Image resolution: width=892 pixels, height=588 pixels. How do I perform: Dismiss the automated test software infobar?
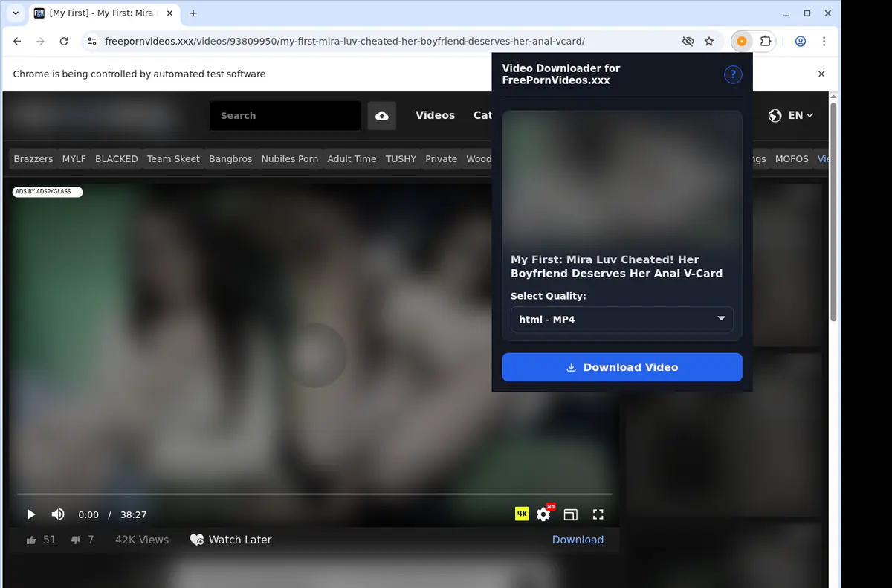(x=821, y=74)
